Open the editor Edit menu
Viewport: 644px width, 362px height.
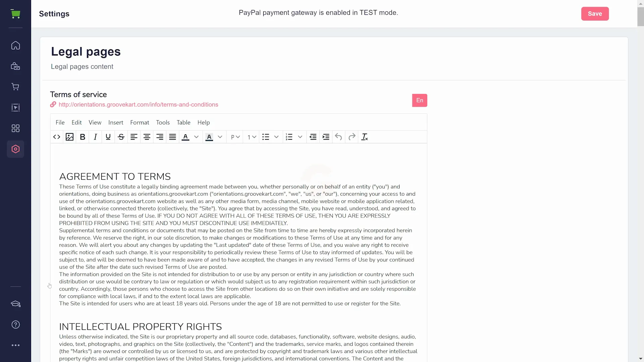(76, 122)
